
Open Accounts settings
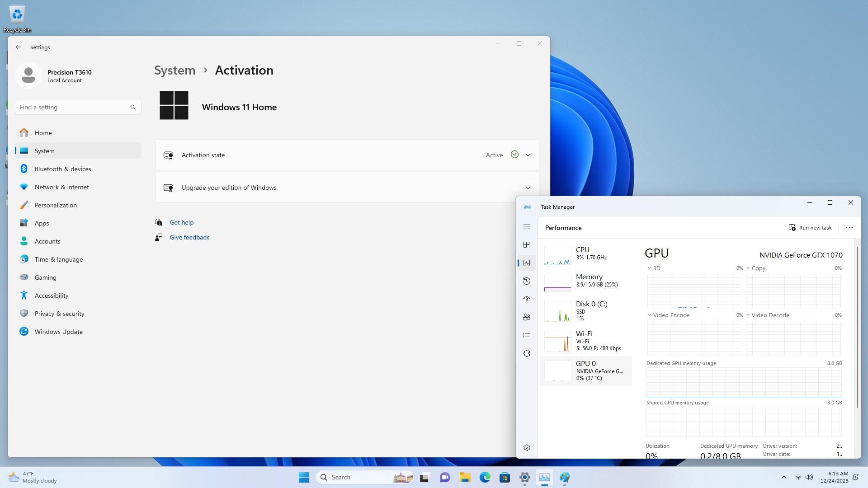click(x=78, y=241)
